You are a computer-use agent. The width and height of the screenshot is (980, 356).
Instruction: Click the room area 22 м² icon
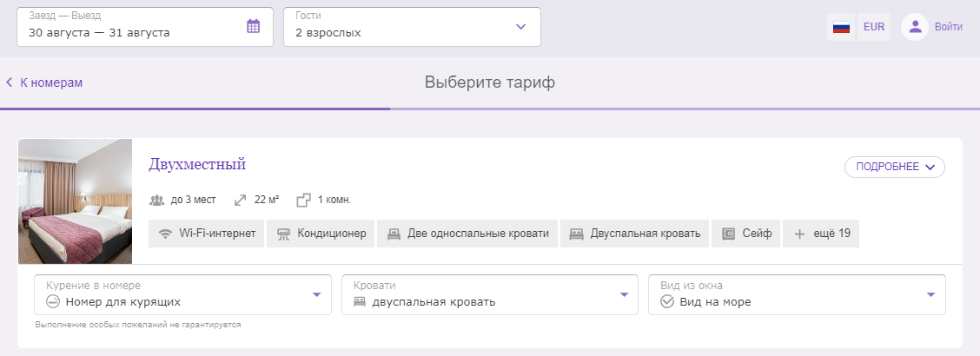[241, 200]
